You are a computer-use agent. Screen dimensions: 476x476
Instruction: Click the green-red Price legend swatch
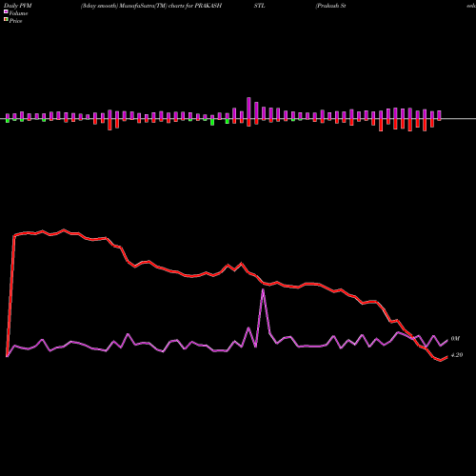(x=6, y=20)
